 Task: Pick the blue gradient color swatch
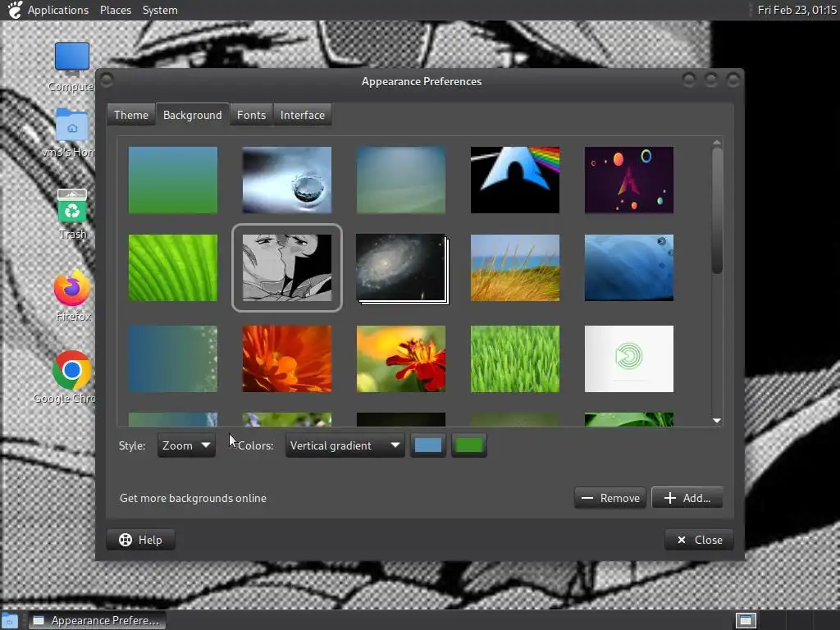point(428,445)
